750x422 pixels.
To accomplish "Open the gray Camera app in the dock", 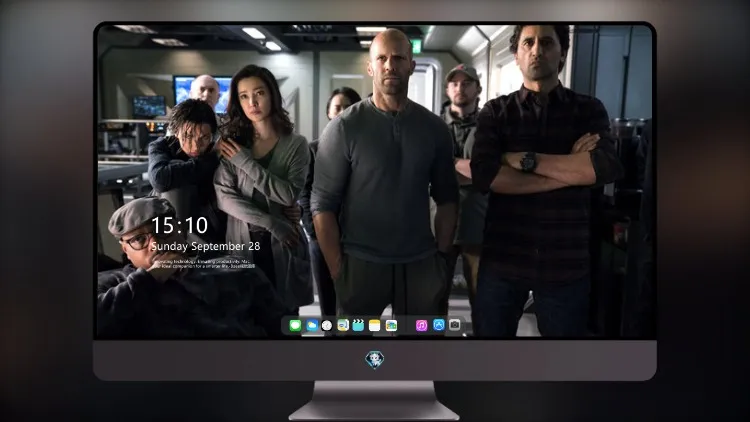I will click(x=455, y=325).
